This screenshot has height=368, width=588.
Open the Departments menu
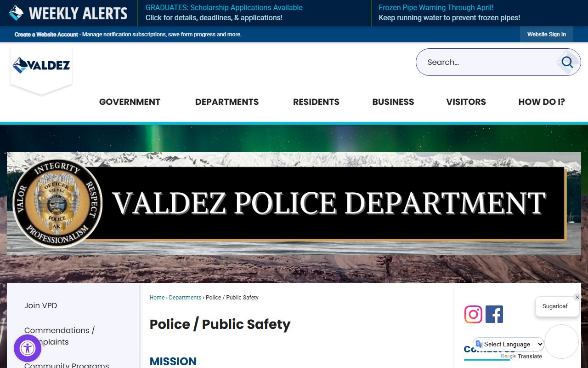[227, 102]
